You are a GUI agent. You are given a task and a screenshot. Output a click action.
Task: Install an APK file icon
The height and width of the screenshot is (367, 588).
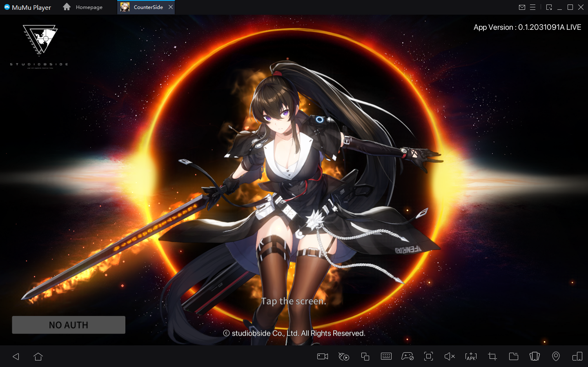(471, 356)
